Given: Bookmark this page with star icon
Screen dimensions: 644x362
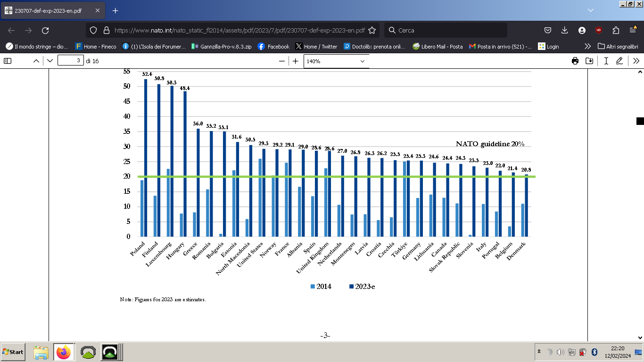Looking at the screenshot, I should point(372,30).
